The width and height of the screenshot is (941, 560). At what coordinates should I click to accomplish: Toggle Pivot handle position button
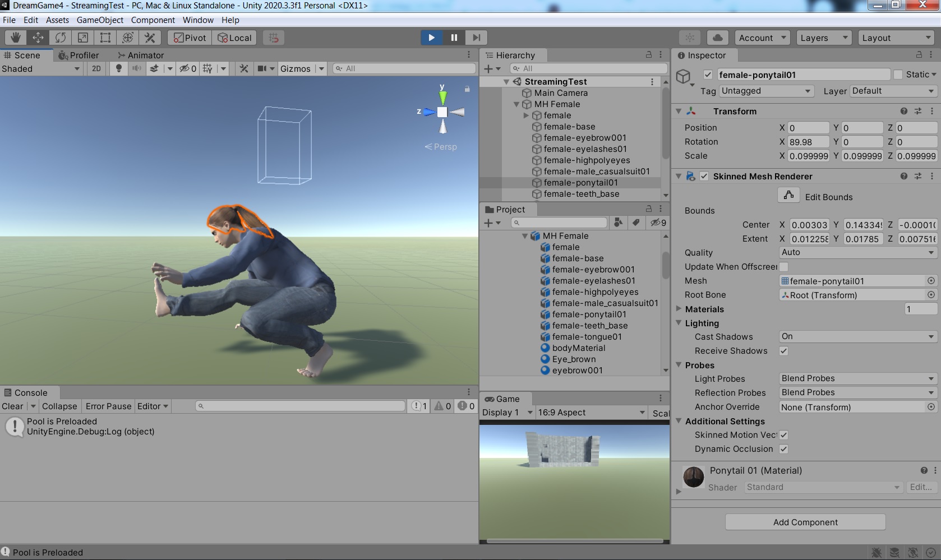(190, 38)
